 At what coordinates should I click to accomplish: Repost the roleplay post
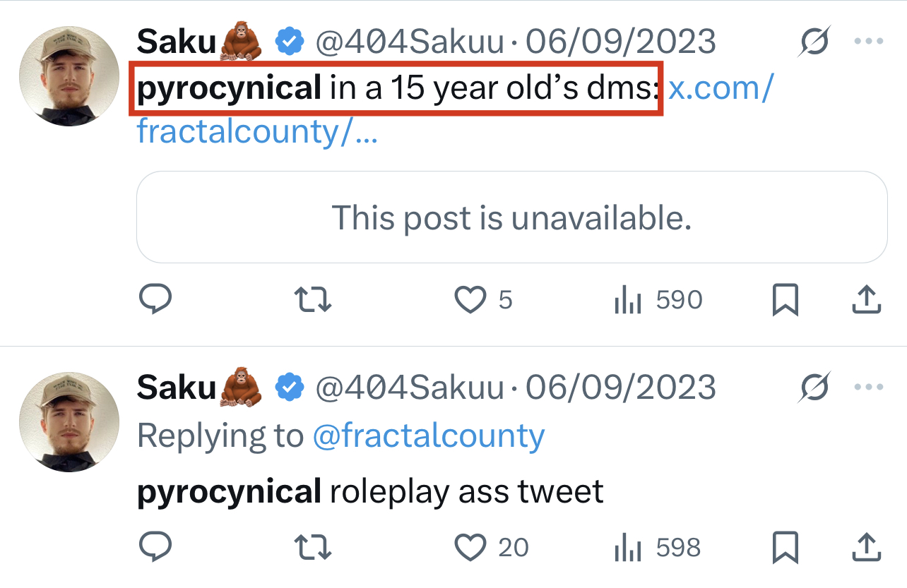(312, 547)
